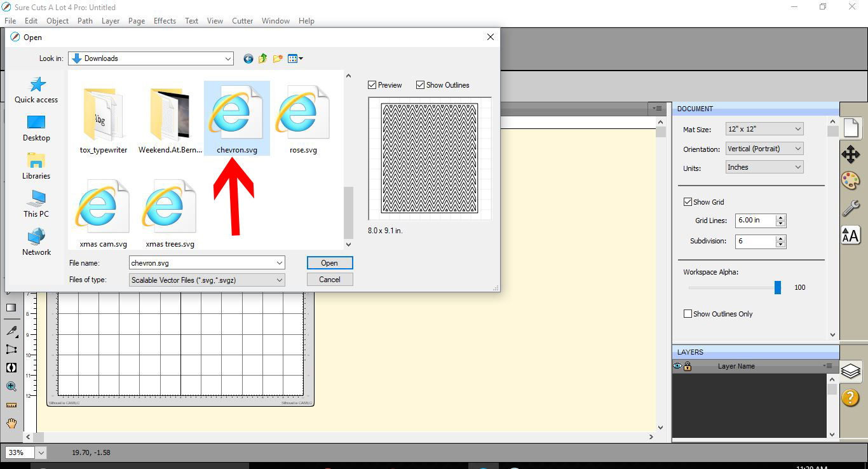Toggle layer lock column header
The width and height of the screenshot is (868, 469).
688,366
